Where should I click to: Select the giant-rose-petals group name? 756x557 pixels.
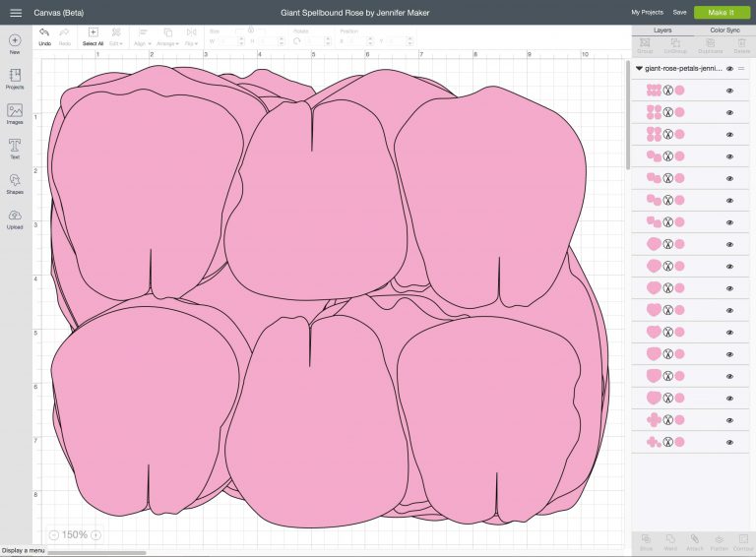[683, 69]
